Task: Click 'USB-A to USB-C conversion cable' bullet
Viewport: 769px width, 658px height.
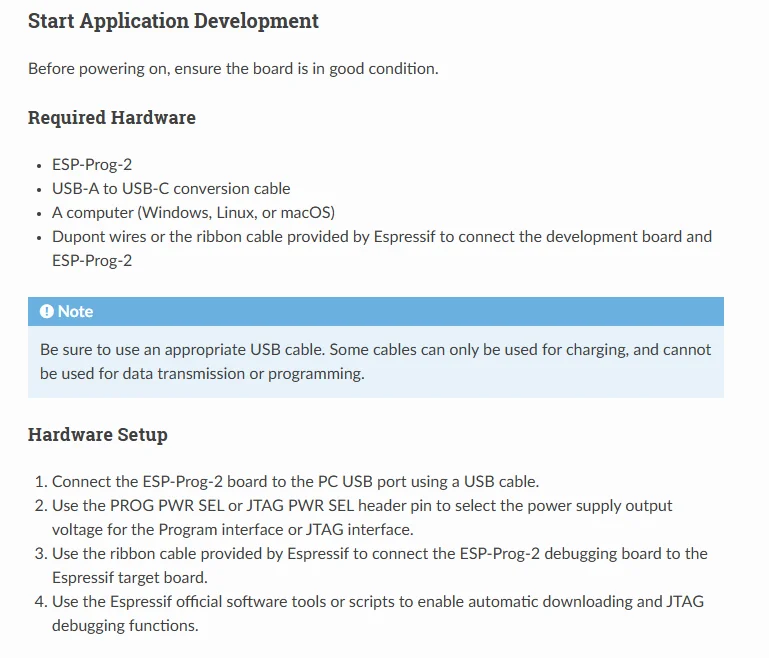Action: [x=171, y=188]
